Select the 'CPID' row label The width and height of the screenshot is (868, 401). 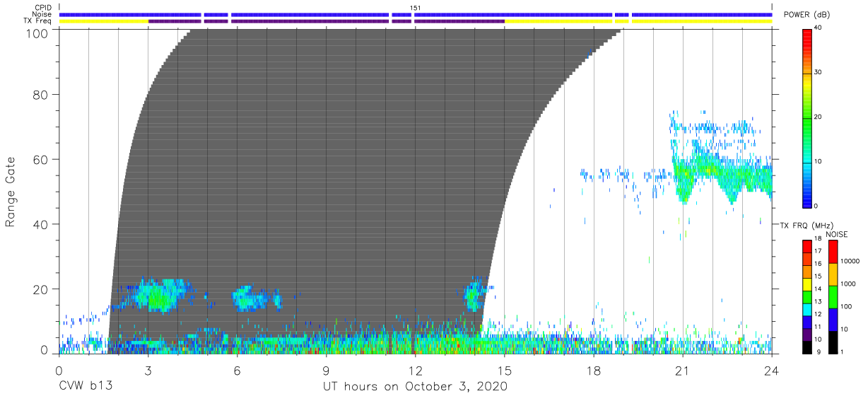point(43,8)
